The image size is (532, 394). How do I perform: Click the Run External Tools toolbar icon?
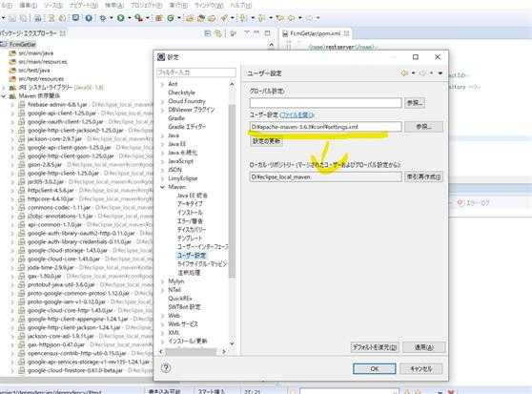pos(138,18)
